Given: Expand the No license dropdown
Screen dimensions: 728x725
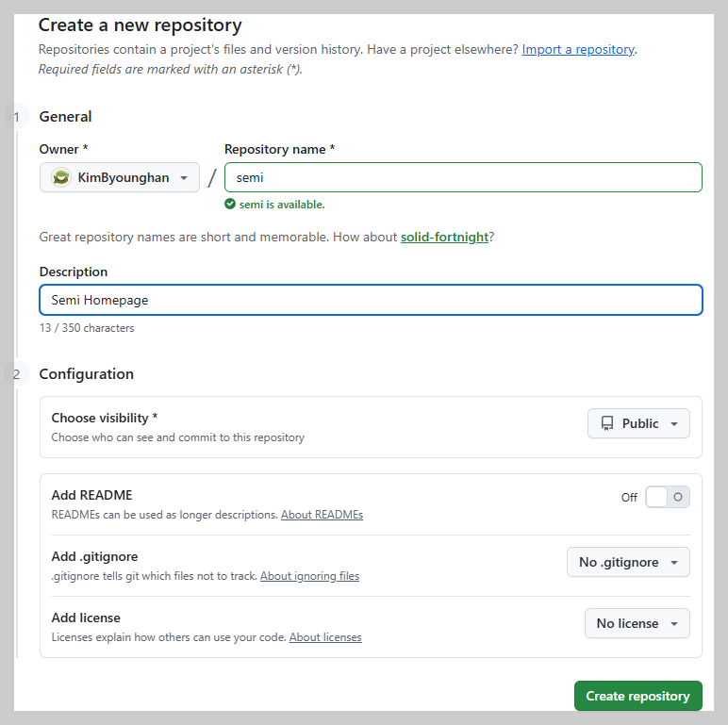Looking at the screenshot, I should pos(637,623).
